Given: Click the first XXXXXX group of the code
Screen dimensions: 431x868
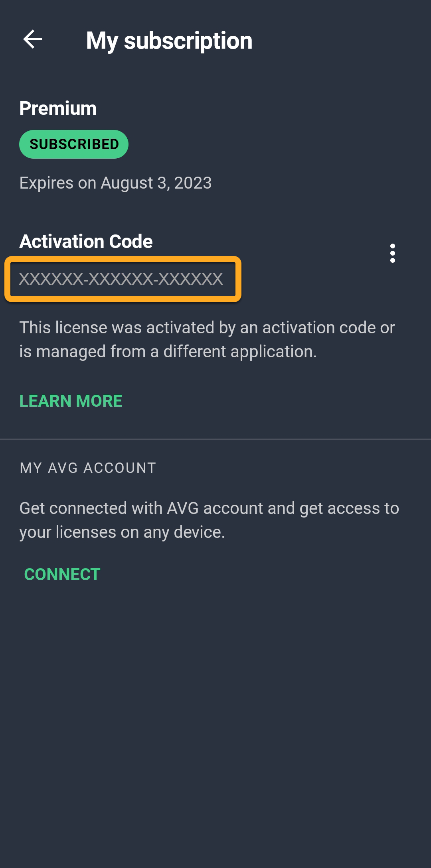Looking at the screenshot, I should tap(51, 279).
